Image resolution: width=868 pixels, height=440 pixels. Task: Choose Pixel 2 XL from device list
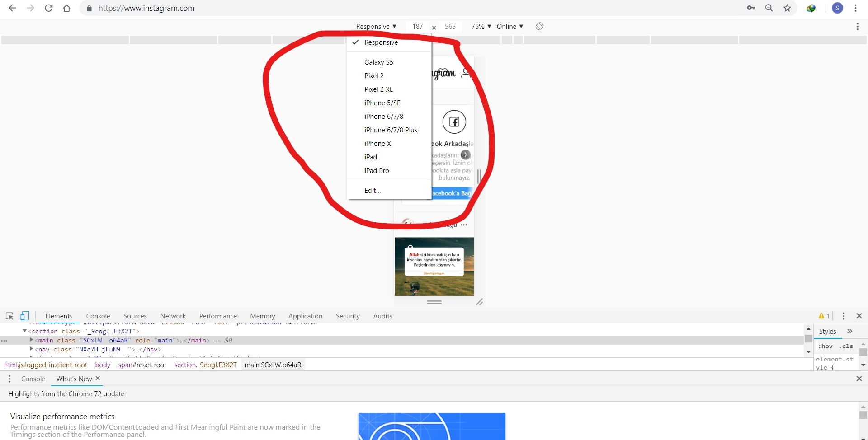tap(389, 89)
